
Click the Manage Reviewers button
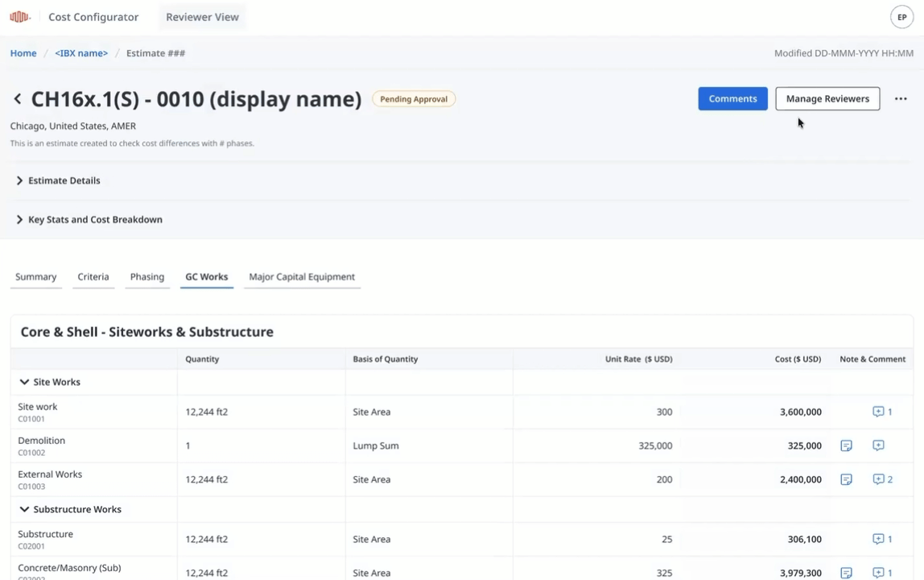[x=827, y=98]
